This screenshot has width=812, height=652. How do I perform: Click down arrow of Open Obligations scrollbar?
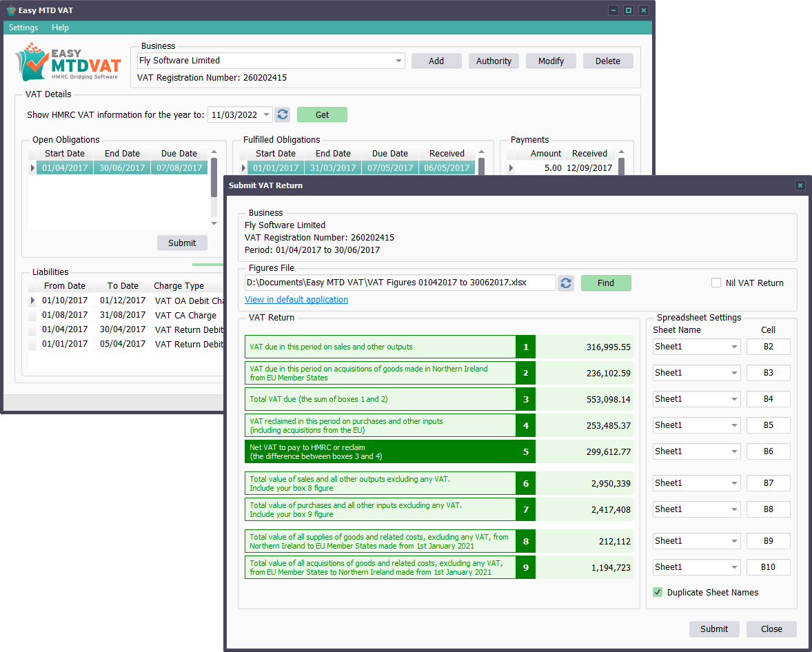point(214,223)
